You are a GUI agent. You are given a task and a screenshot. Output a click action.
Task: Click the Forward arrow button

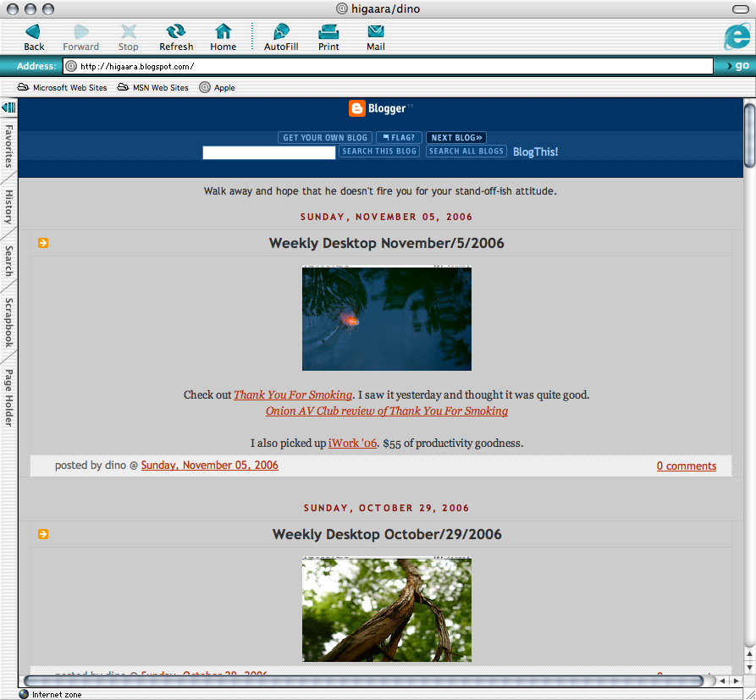pos(80,37)
